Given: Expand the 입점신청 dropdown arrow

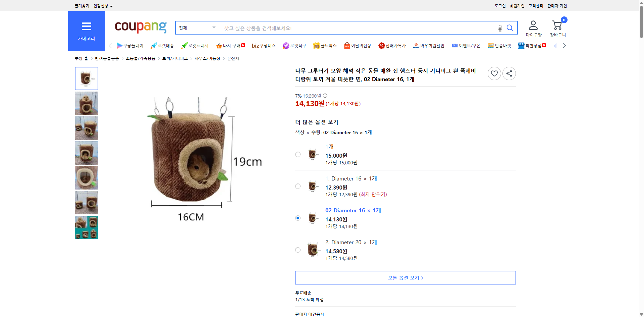Looking at the screenshot, I should [x=111, y=6].
